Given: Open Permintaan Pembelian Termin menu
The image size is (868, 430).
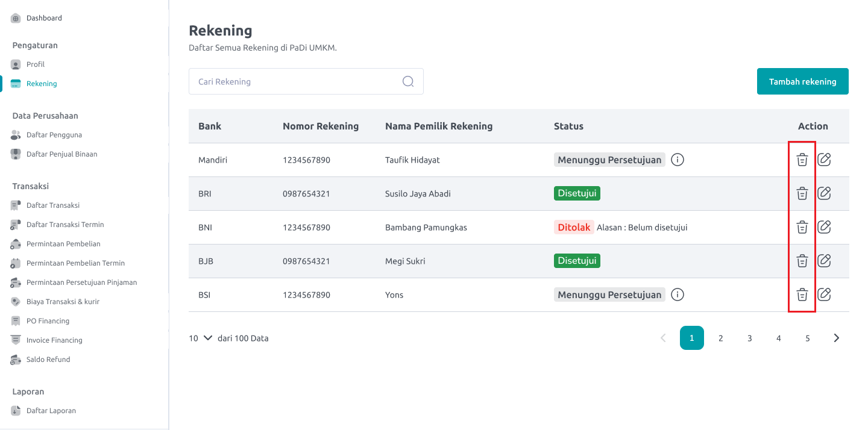Looking at the screenshot, I should click(x=75, y=263).
